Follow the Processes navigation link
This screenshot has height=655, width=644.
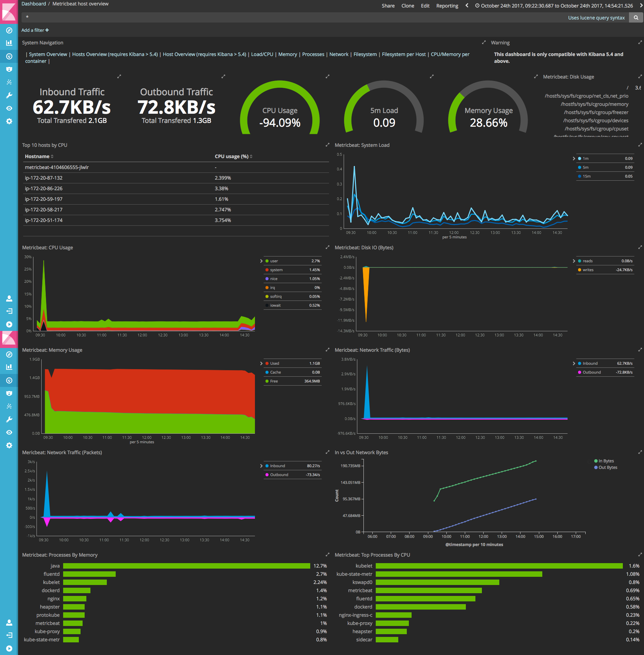pos(313,54)
